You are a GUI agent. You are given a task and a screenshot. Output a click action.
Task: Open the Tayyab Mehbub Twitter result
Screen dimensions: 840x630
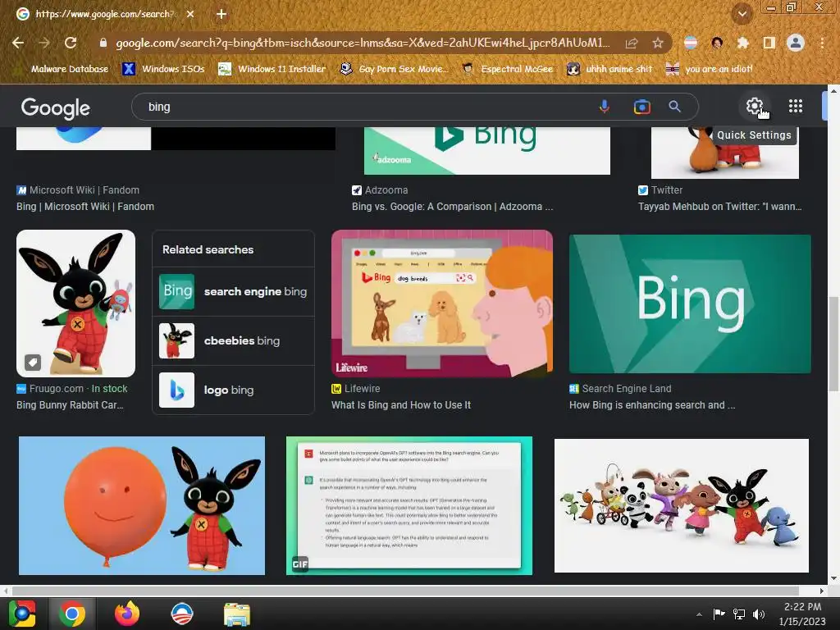[x=719, y=206]
